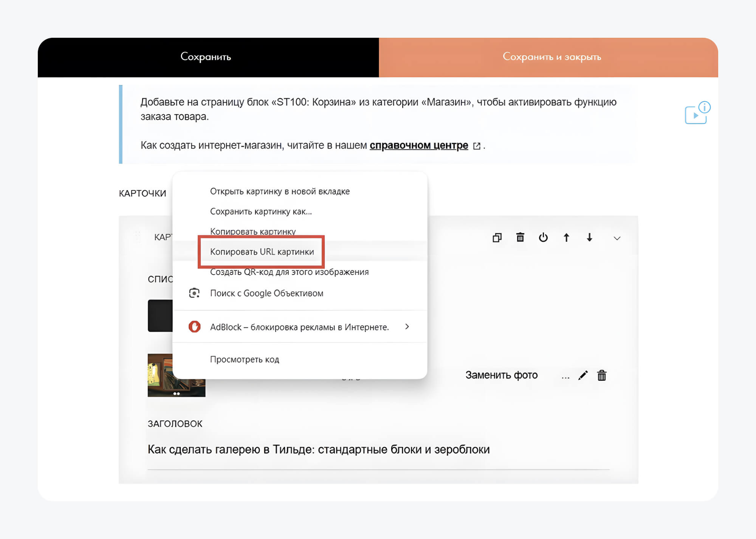Click Поиск с Google Объективом entry
The width and height of the screenshot is (756, 539).
click(x=266, y=293)
